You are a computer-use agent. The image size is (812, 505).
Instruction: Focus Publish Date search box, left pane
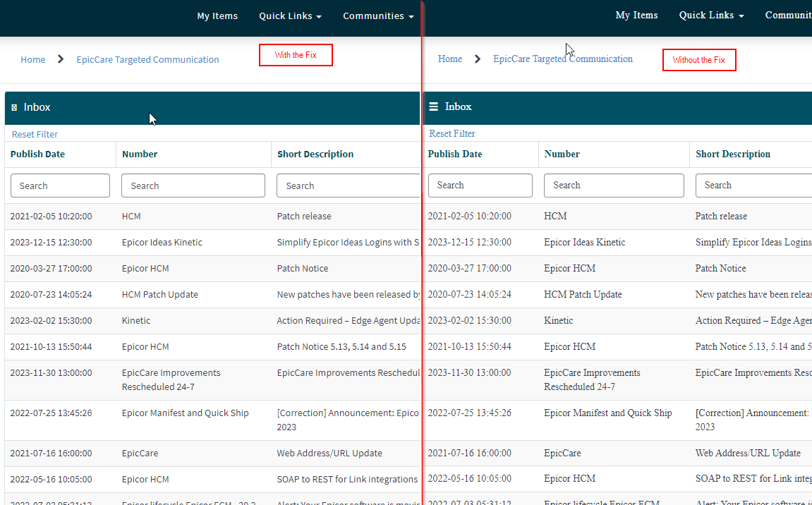tap(60, 185)
